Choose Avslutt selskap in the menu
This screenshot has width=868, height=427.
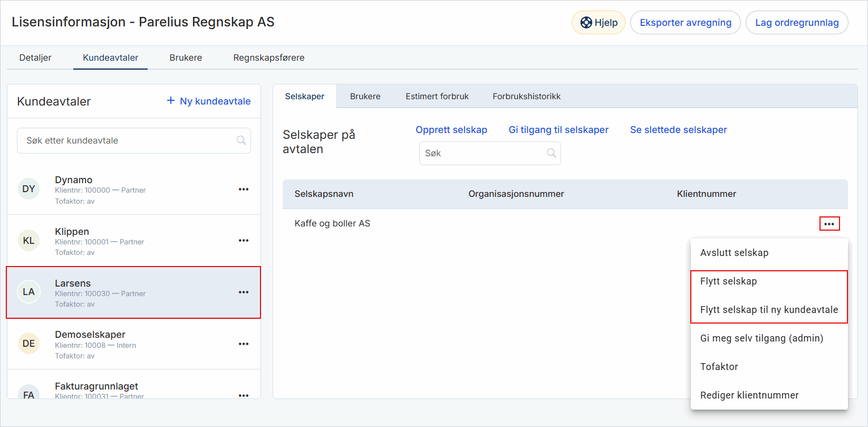734,253
